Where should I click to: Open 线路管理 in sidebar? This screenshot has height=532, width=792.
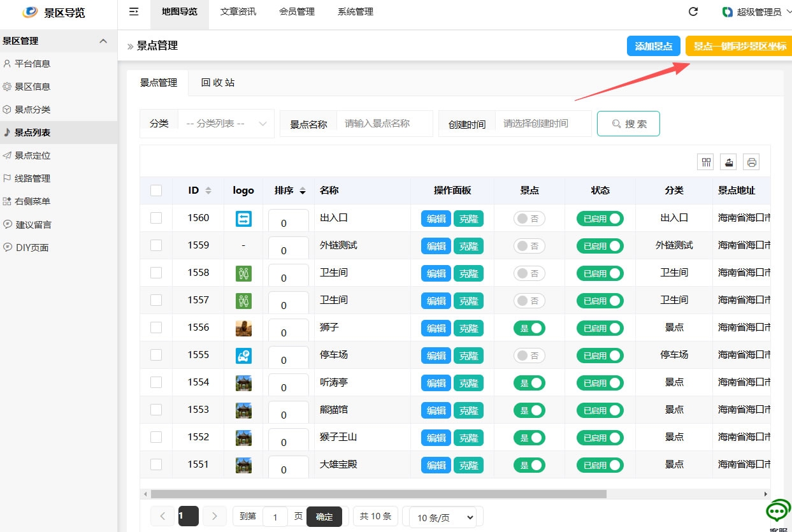(x=59, y=178)
